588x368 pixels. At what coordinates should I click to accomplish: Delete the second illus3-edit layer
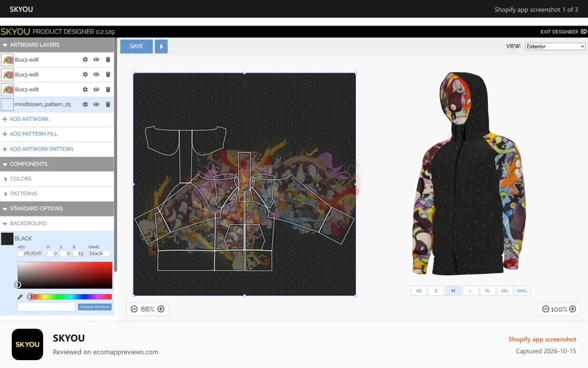108,75
